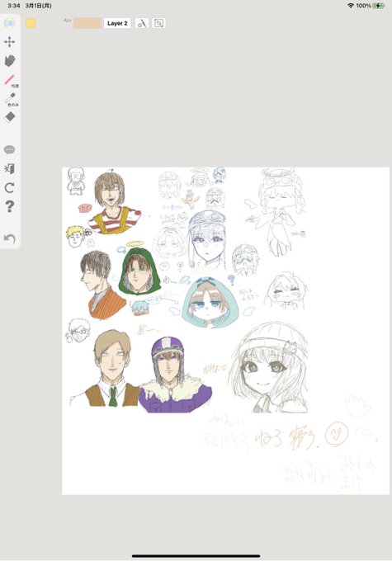Select the diamond-shaped eraser tool

coord(10,117)
